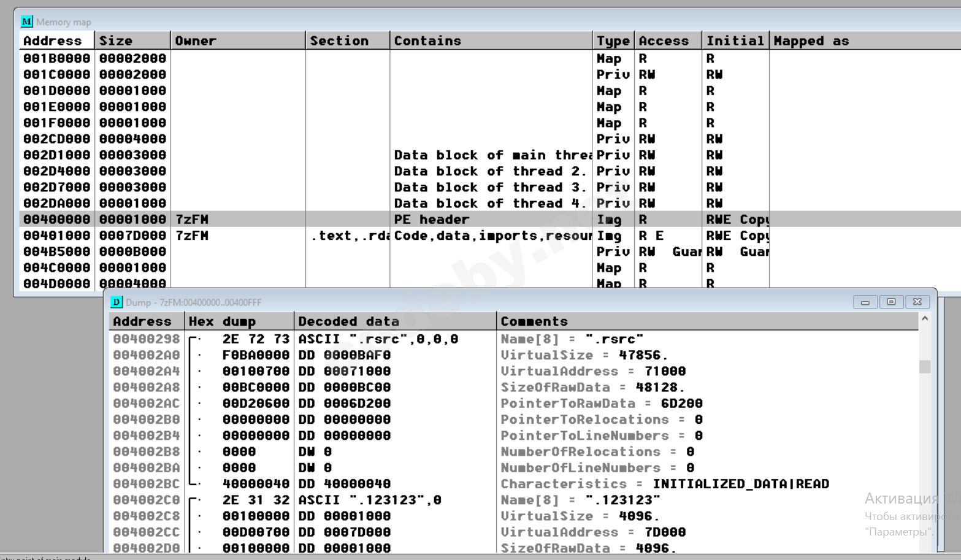Click the Dump window's Address column header

coord(147,321)
